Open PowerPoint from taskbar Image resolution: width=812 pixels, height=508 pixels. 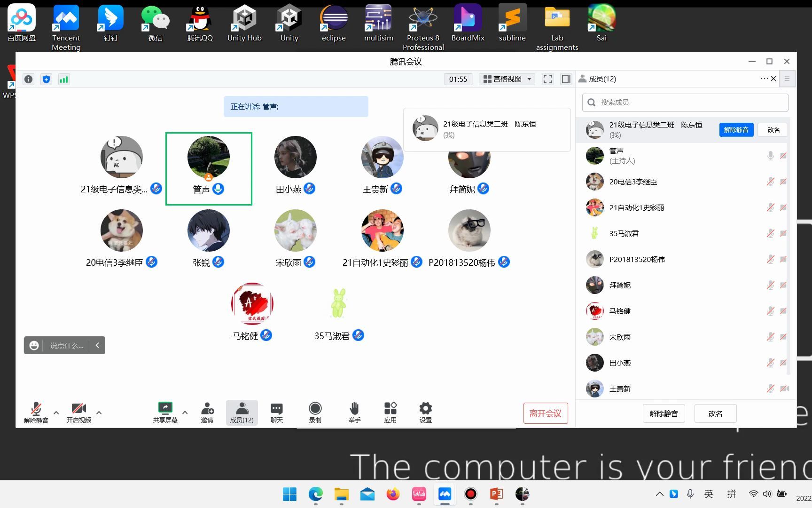(496, 494)
